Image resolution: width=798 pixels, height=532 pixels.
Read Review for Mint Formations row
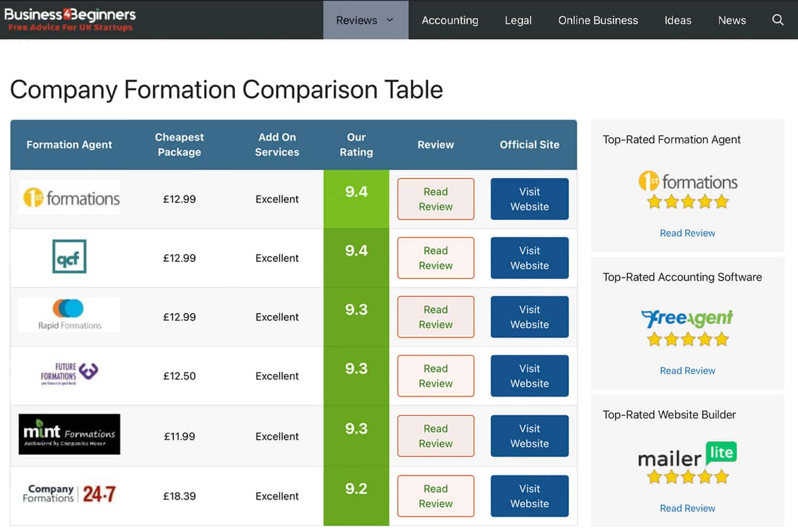click(x=436, y=436)
